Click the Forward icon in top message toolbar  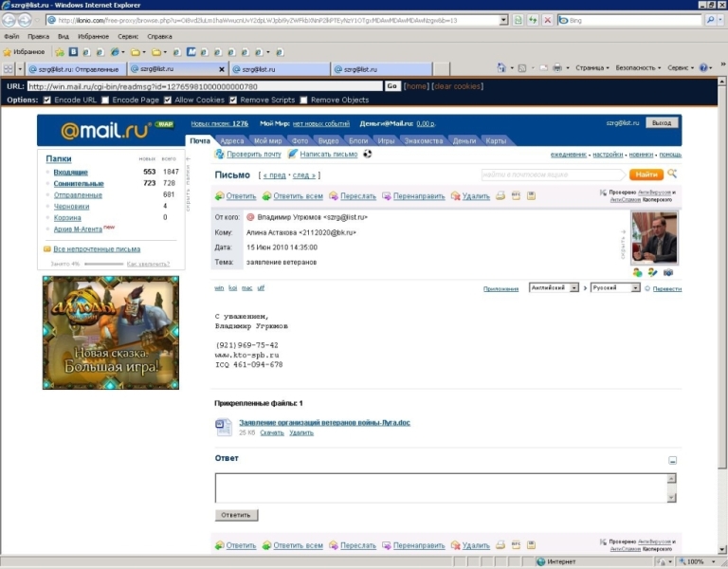coord(334,196)
